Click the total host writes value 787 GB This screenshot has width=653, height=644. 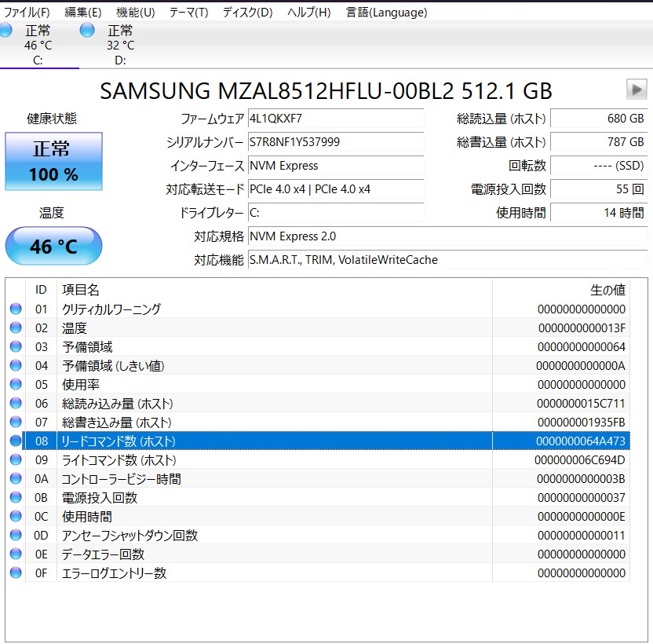pyautogui.click(x=599, y=142)
